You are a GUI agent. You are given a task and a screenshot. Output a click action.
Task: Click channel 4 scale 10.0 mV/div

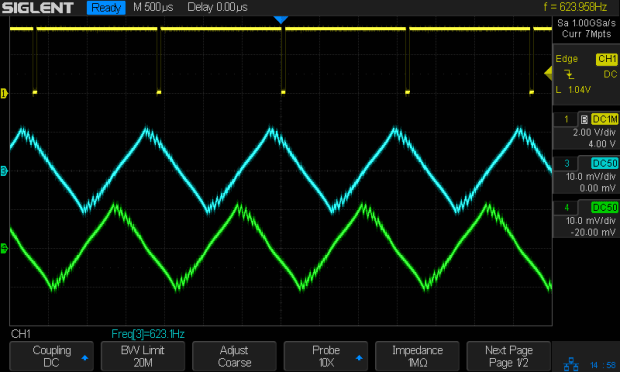click(591, 221)
